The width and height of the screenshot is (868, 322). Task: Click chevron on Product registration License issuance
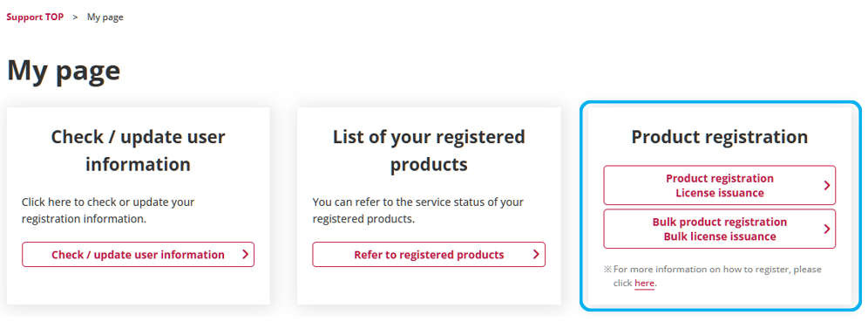(x=826, y=185)
